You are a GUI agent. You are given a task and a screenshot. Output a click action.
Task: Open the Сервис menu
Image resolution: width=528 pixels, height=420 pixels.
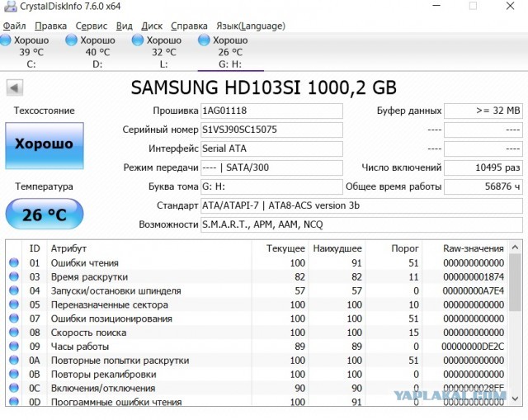tap(92, 26)
